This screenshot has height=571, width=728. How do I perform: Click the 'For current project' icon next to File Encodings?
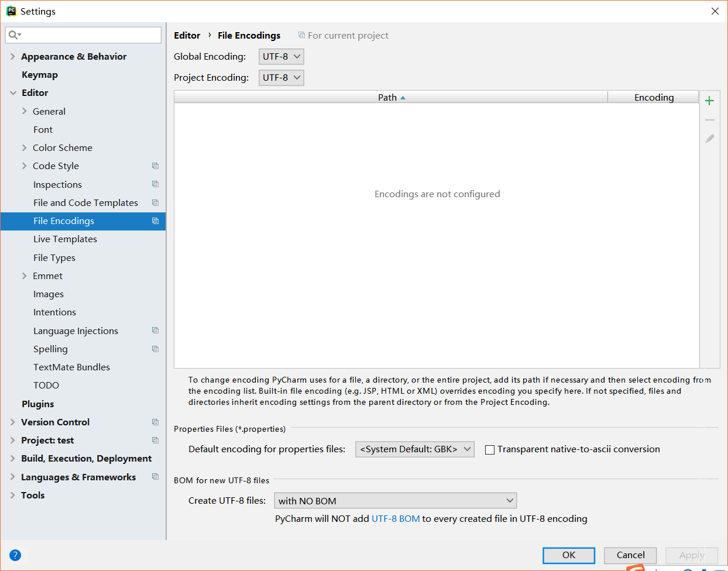point(301,35)
